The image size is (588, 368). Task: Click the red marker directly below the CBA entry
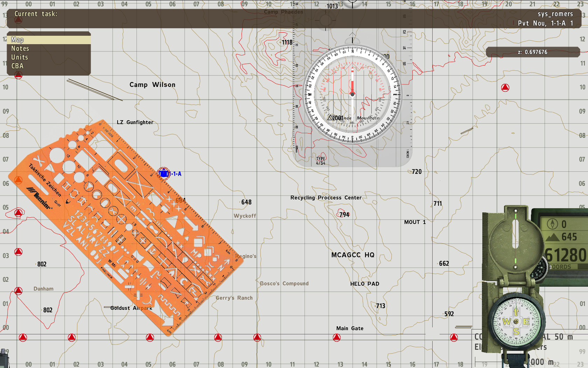(18, 75)
